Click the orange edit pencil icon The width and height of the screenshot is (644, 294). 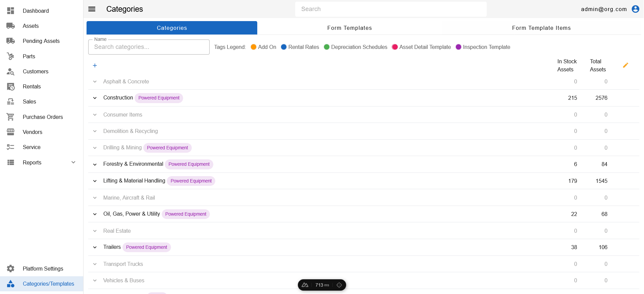pyautogui.click(x=625, y=65)
